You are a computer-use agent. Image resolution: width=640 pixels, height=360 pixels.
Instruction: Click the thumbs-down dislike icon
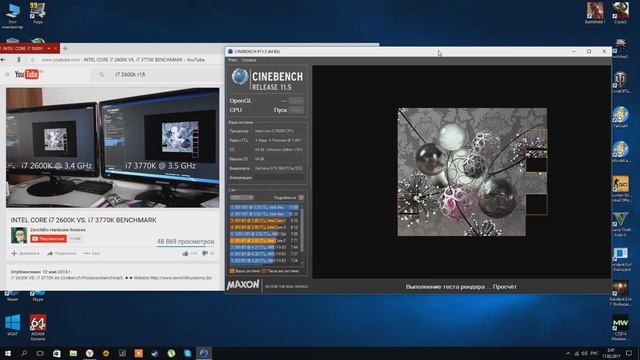tap(205, 253)
